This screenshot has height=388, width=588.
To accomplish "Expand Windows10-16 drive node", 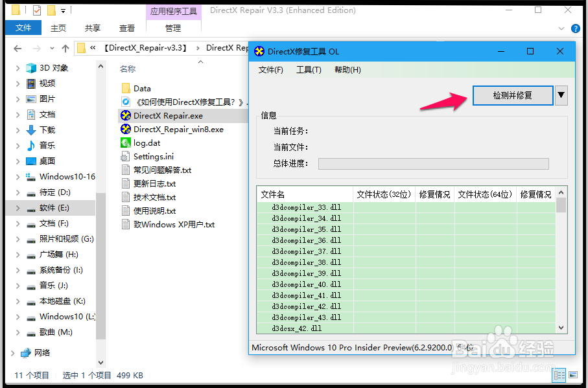I will point(18,177).
